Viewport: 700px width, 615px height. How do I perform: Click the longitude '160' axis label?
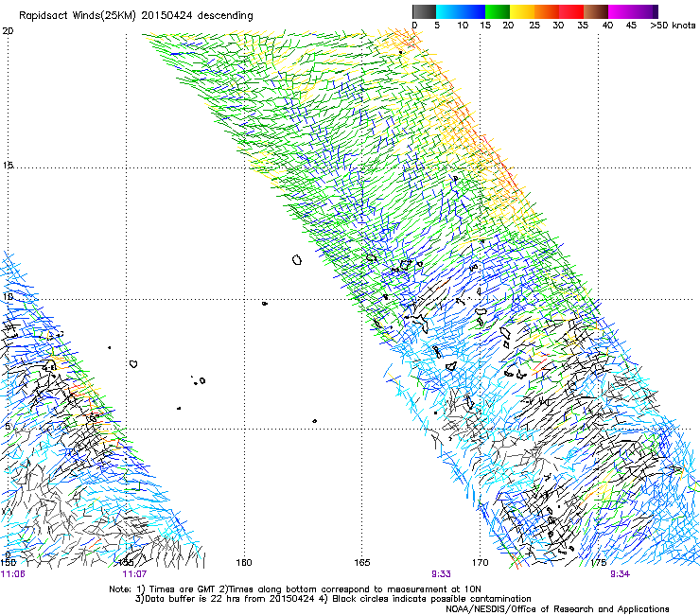pyautogui.click(x=244, y=562)
